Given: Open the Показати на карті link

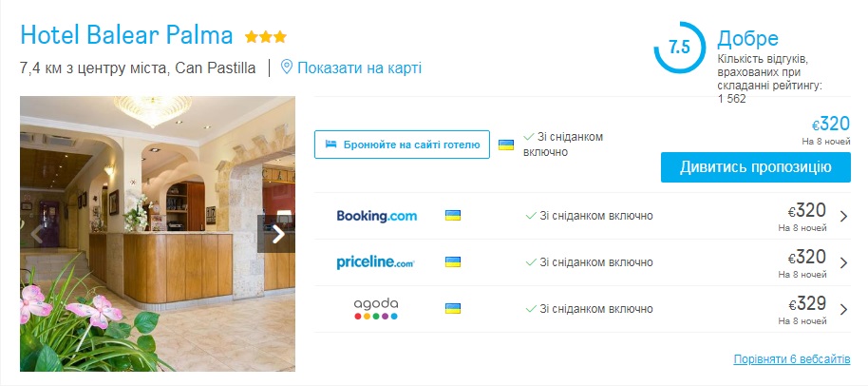Looking at the screenshot, I should (359, 68).
